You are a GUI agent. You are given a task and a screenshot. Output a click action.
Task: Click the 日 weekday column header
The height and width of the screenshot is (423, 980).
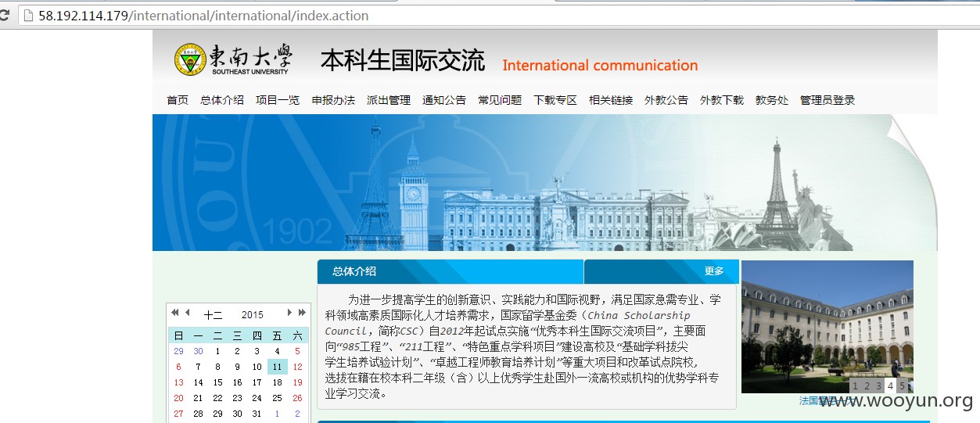tap(178, 335)
